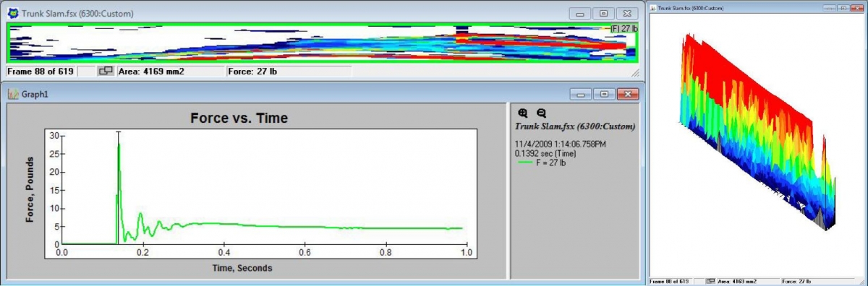Close the Graph1 window
This screenshot has width=868, height=286.
pos(629,94)
